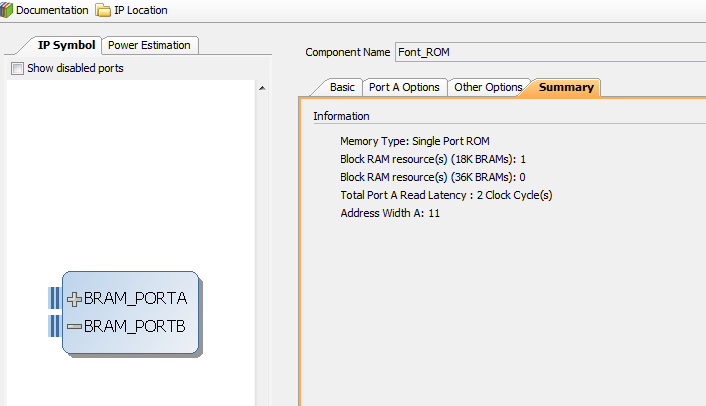
Task: Select Total Port A Read Latency line
Action: [x=446, y=195]
